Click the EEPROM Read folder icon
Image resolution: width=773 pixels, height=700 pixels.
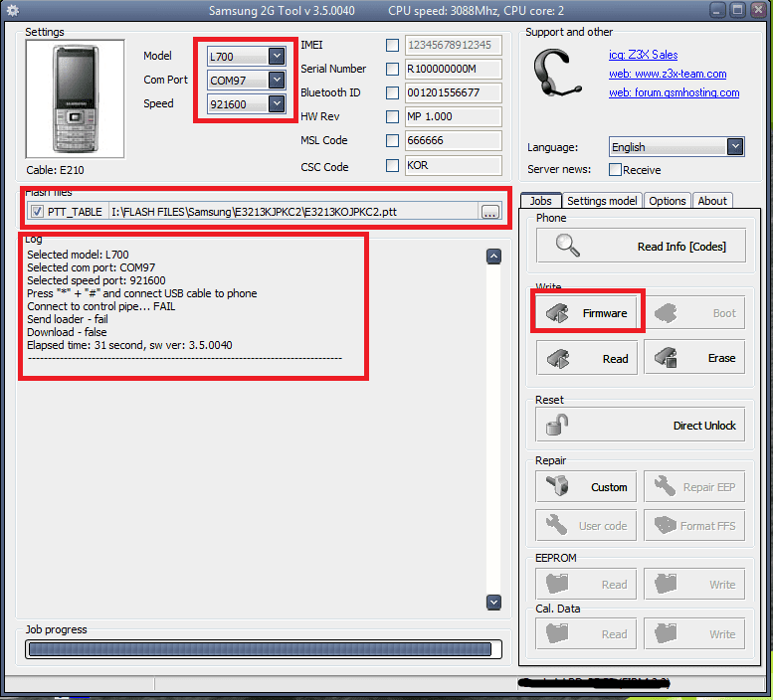pyautogui.click(x=557, y=584)
